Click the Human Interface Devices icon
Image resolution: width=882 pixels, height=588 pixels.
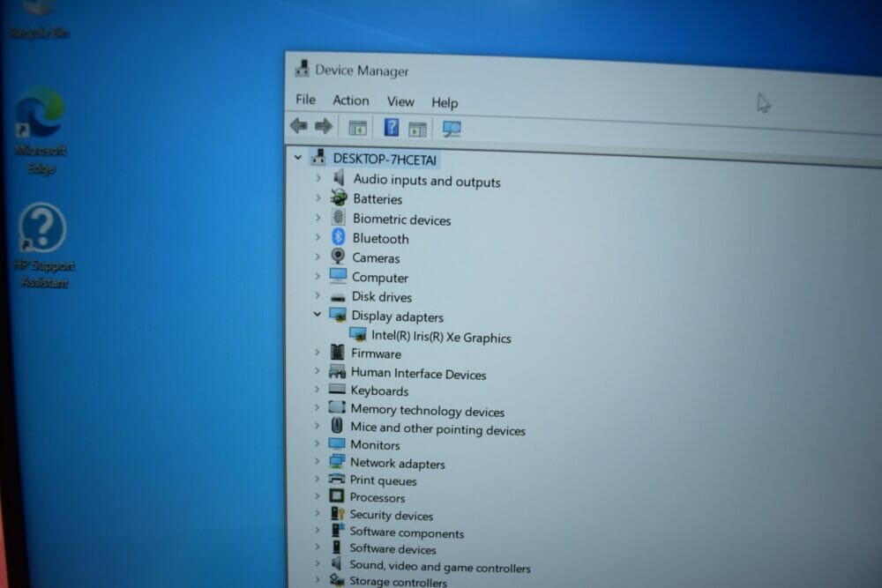pyautogui.click(x=337, y=371)
